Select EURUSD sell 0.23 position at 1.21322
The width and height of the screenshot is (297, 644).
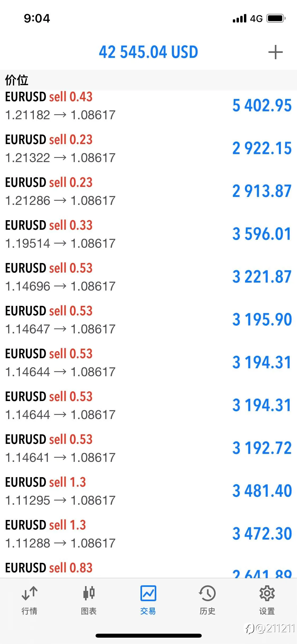click(x=148, y=149)
